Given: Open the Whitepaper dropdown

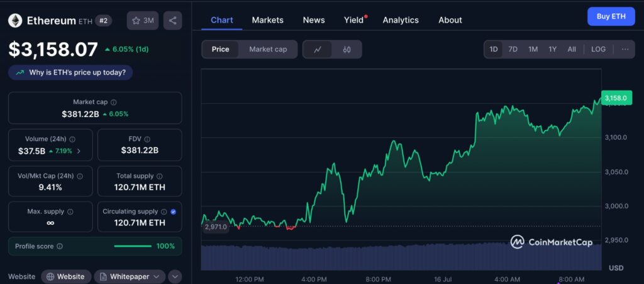Looking at the screenshot, I should click(130, 276).
